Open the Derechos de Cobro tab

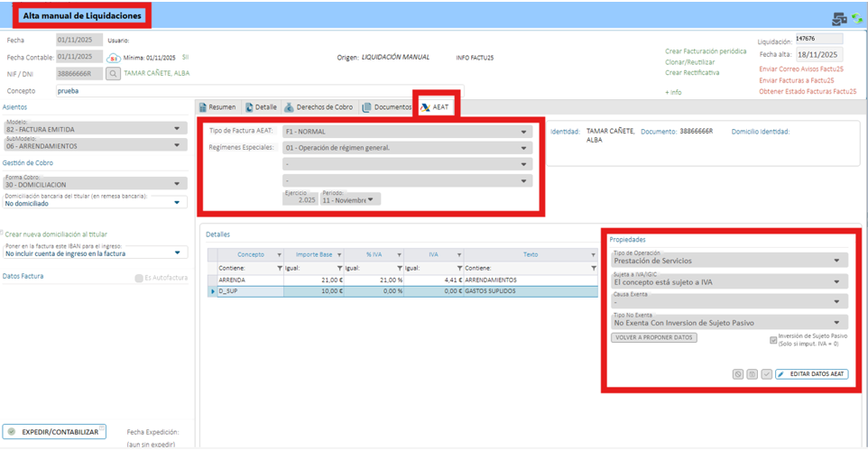click(x=319, y=107)
